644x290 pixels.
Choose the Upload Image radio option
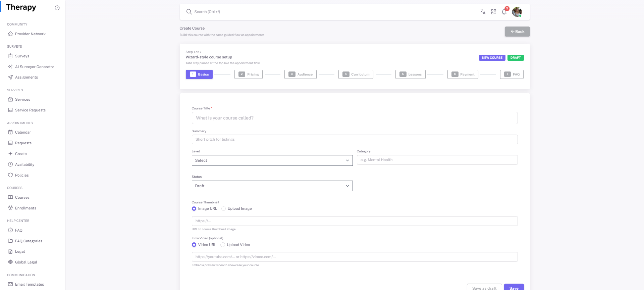point(224,209)
